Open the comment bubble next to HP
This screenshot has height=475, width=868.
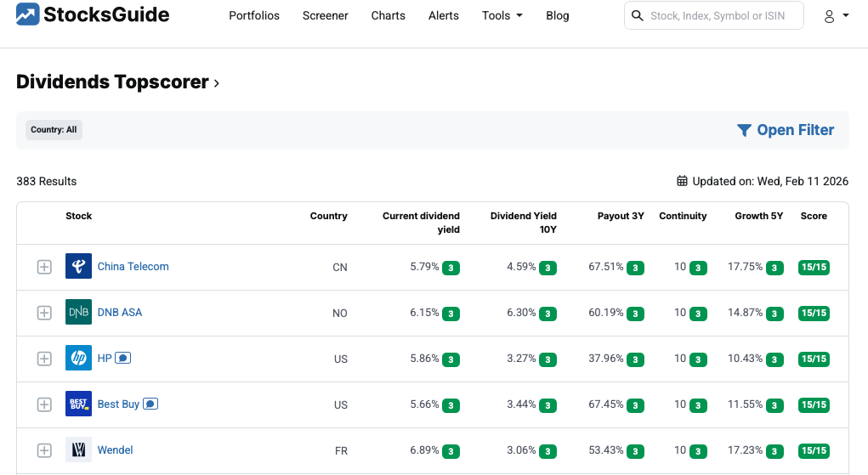click(x=122, y=359)
